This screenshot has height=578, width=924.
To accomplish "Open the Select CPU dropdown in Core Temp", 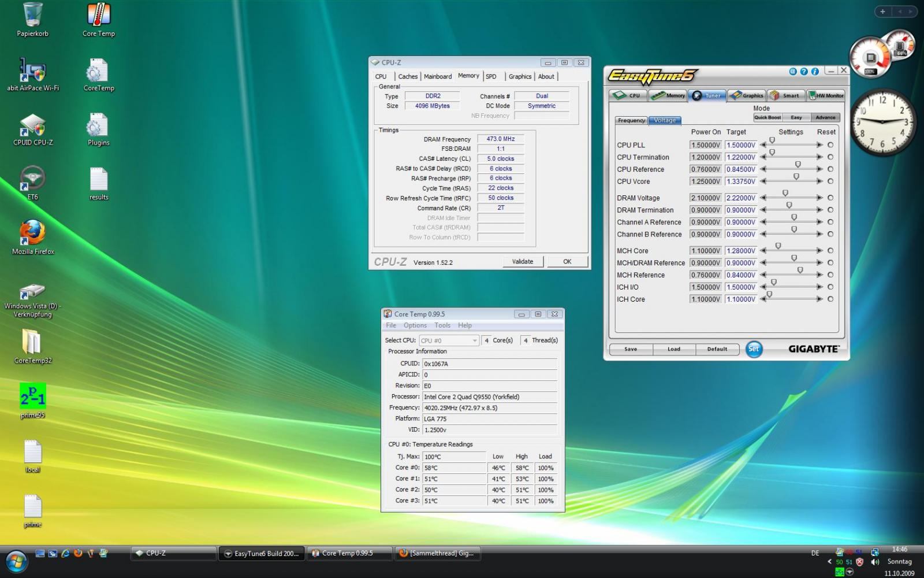I will click(449, 340).
